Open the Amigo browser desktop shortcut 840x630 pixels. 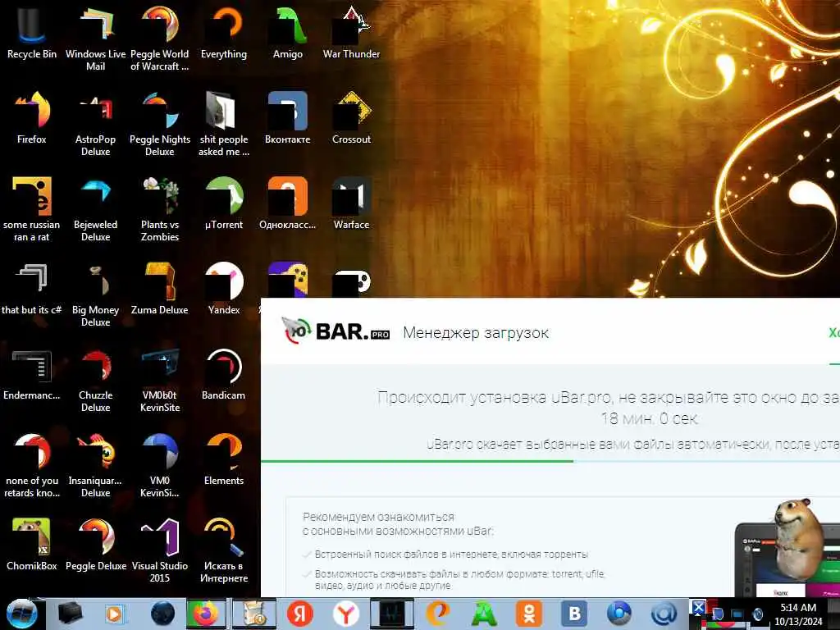tap(288, 32)
